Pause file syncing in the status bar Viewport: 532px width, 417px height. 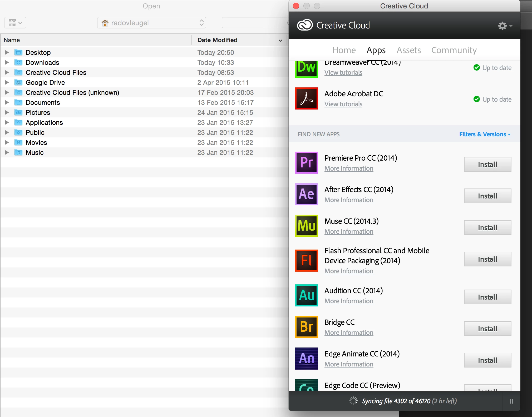511,401
